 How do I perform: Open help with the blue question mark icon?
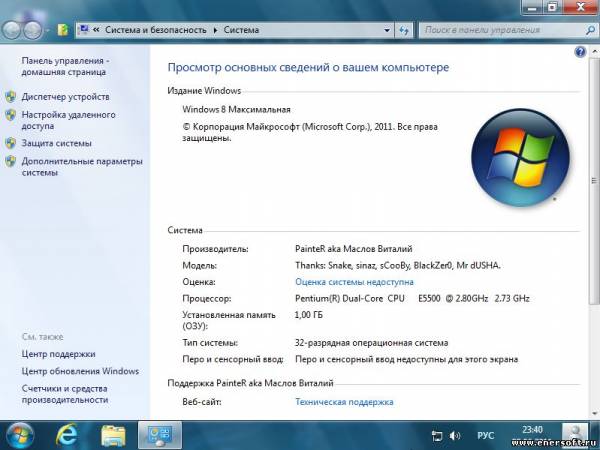click(x=580, y=52)
